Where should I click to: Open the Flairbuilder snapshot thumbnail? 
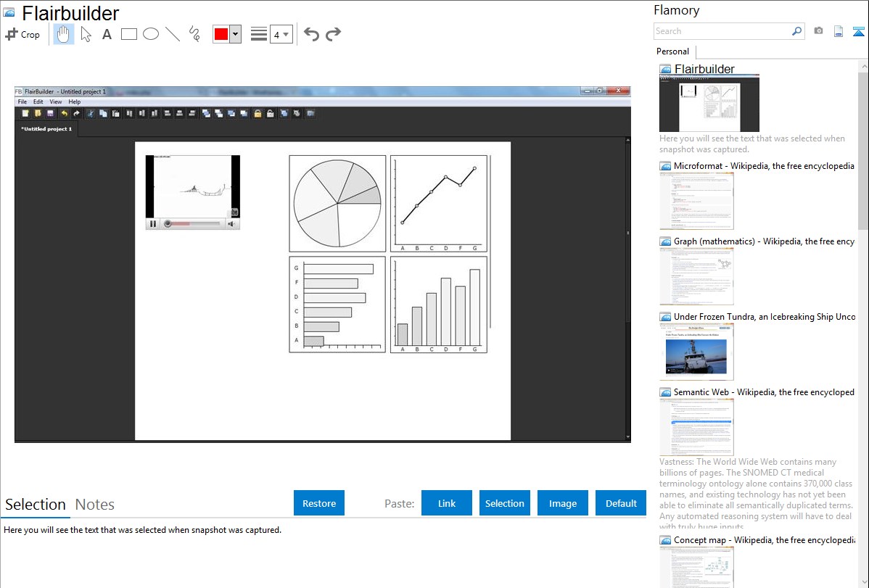point(709,104)
